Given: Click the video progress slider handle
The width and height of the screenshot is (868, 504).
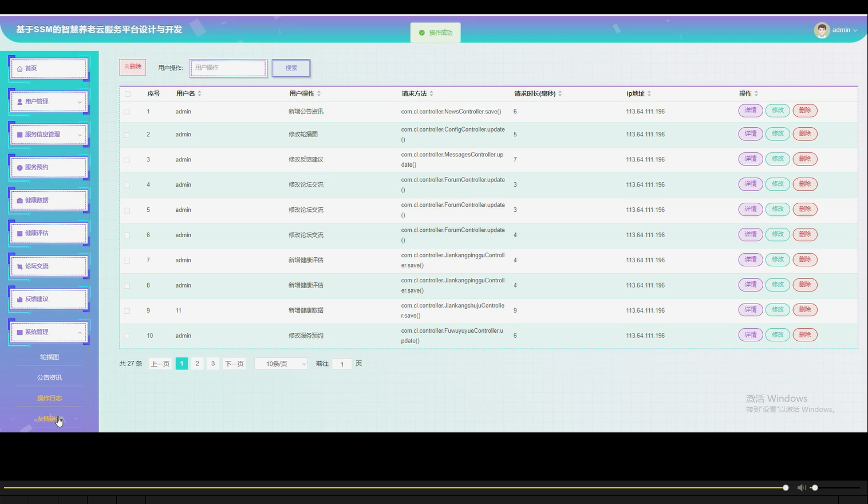Looking at the screenshot, I should pos(786,487).
